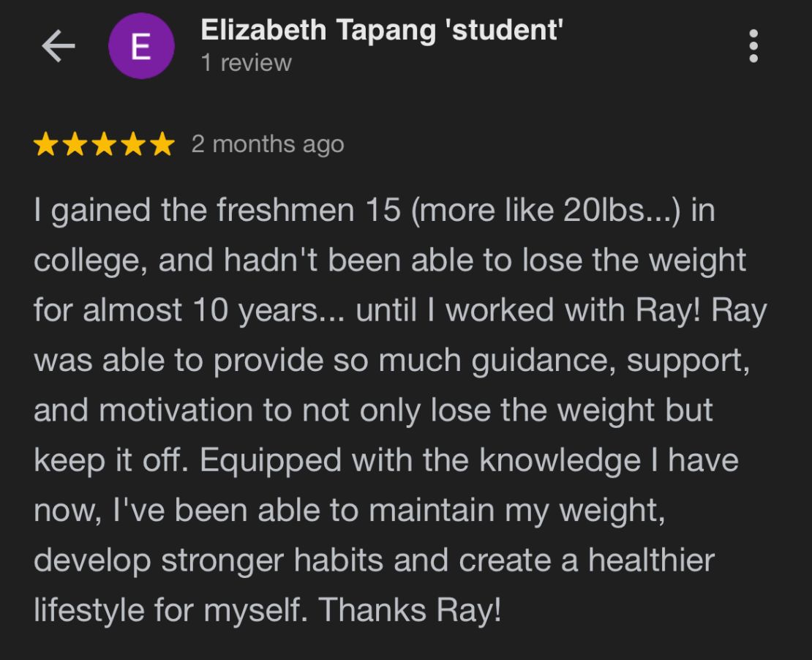Screen dimensions: 812x660
Task: Click the text 'Thanks Ray!'
Action: 410,610
